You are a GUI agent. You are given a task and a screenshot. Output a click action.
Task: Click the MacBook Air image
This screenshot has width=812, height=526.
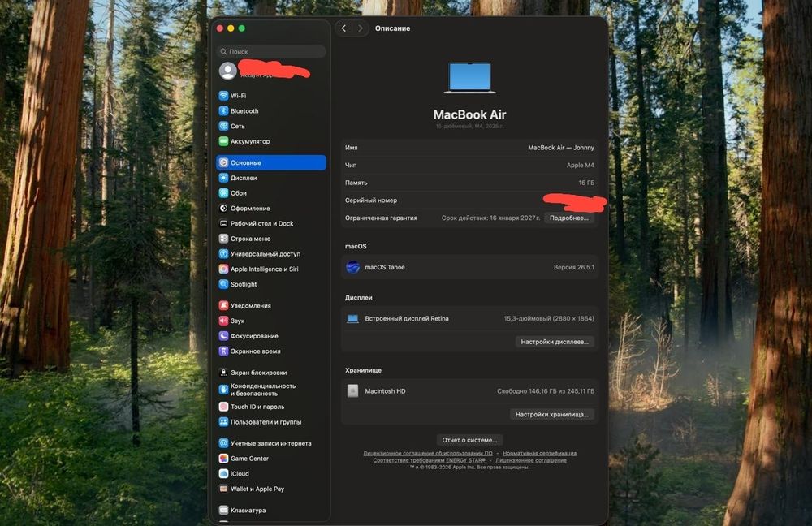pos(469,78)
